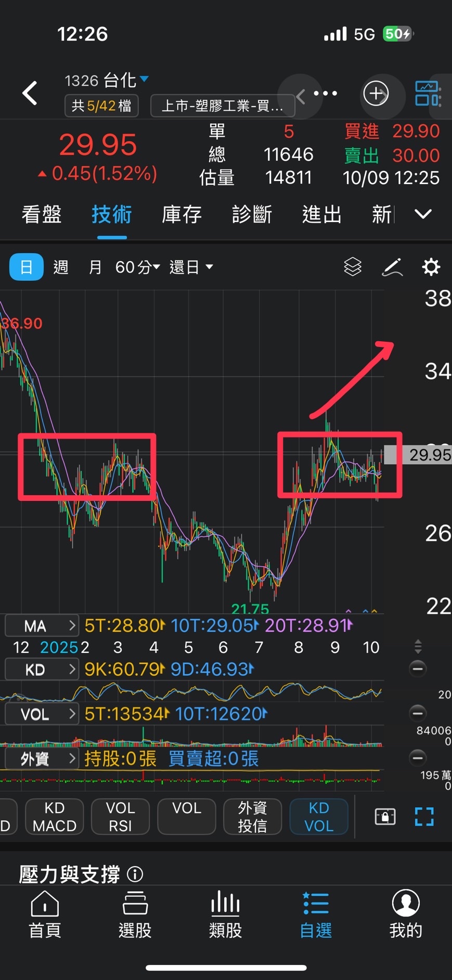
Task: Tap 買賣超:0張 value
Action: 213,758
